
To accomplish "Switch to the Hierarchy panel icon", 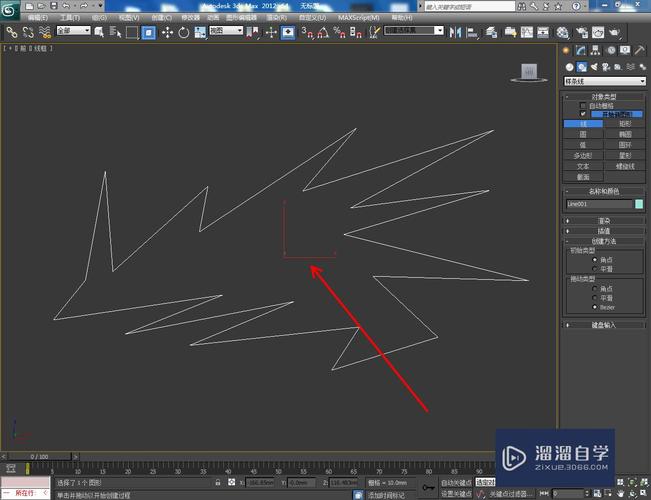I will (x=595, y=51).
